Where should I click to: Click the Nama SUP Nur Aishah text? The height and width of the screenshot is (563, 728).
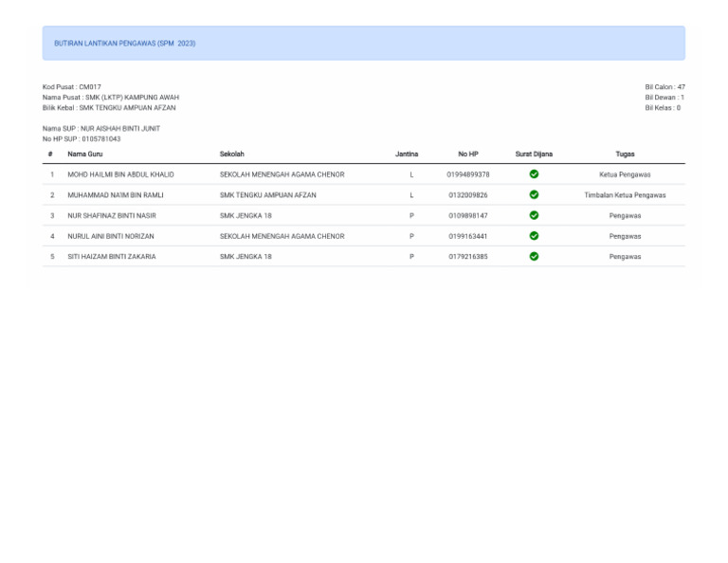[101, 129]
